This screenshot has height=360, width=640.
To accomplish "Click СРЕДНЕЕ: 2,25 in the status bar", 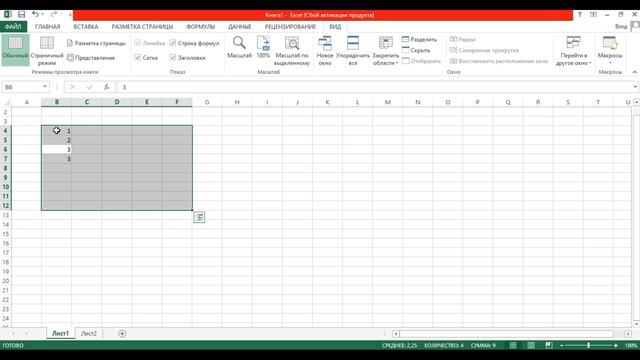I will [399, 345].
